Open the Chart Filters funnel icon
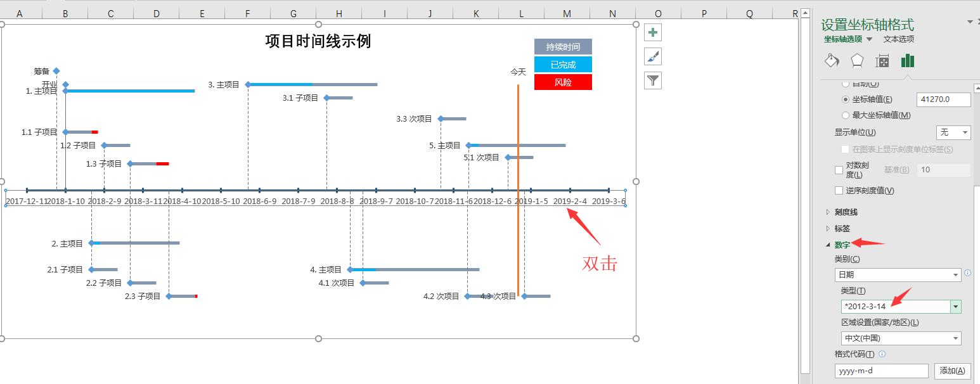Screen dimensions: 980x384 (652, 80)
